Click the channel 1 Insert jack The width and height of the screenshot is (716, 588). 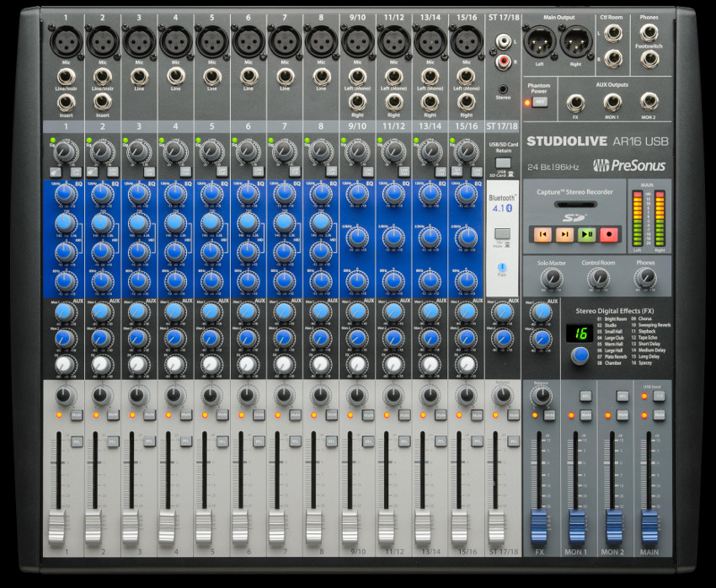point(67,103)
